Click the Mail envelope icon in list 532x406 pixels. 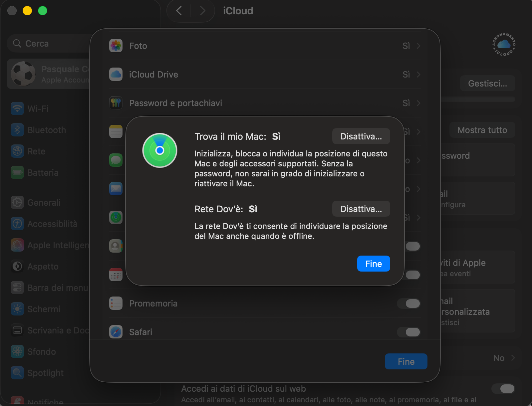tap(116, 189)
